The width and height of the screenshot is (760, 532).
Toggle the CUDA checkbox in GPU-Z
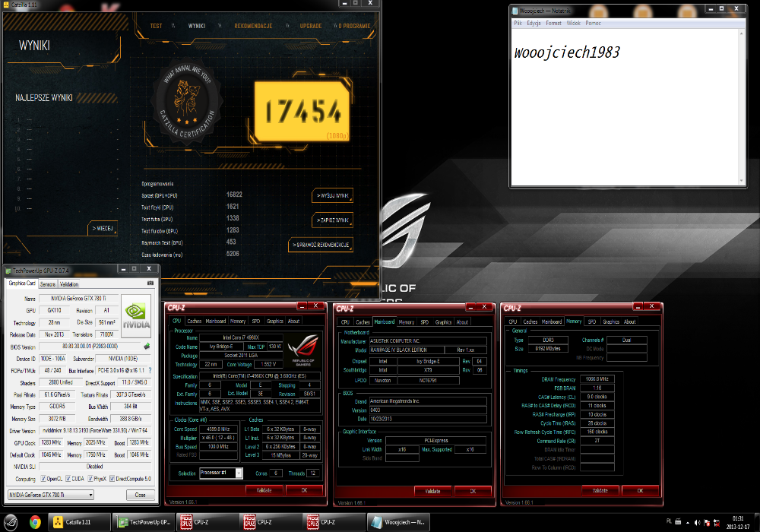(x=68, y=479)
